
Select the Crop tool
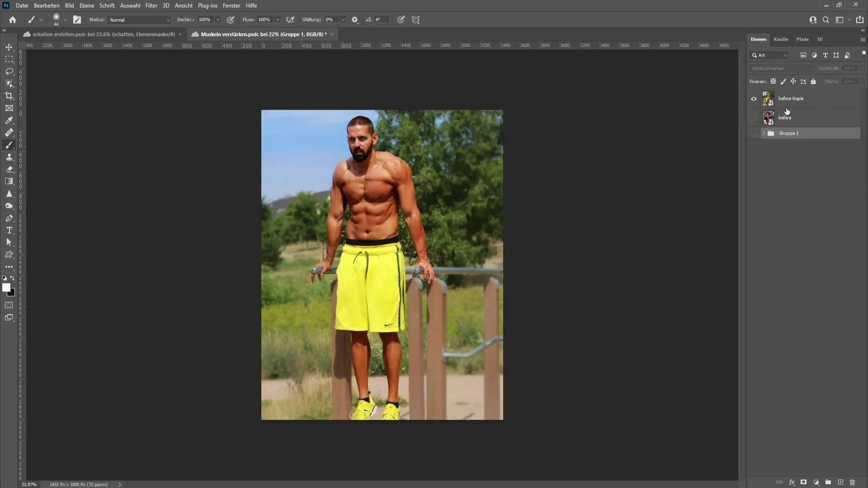click(9, 96)
